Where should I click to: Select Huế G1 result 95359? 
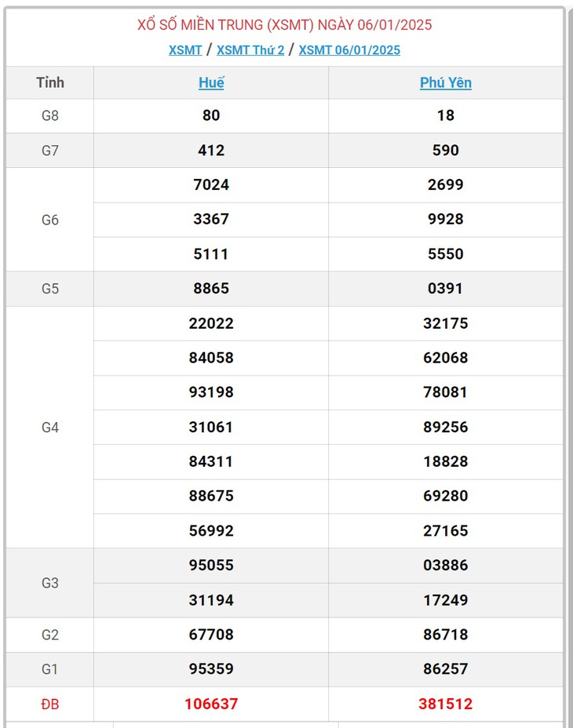[x=211, y=669]
